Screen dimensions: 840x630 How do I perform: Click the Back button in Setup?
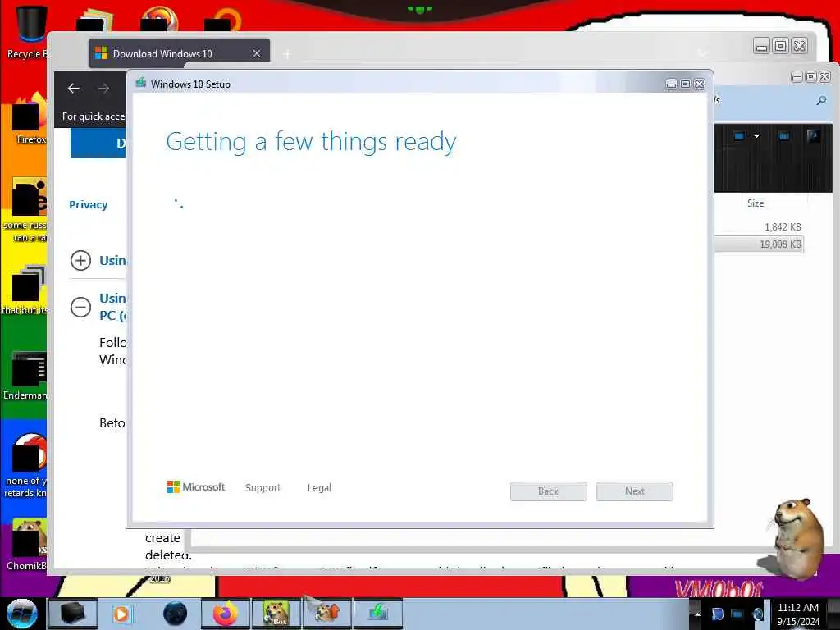click(x=549, y=491)
